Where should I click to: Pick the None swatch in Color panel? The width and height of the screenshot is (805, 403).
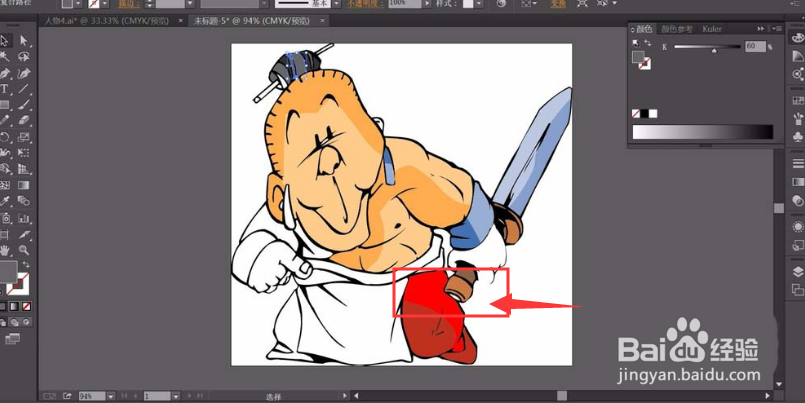[x=636, y=114]
